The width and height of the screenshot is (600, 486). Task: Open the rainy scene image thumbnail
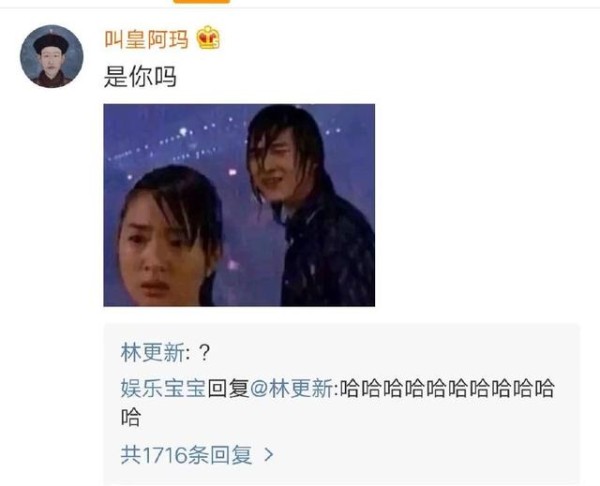coord(239,205)
